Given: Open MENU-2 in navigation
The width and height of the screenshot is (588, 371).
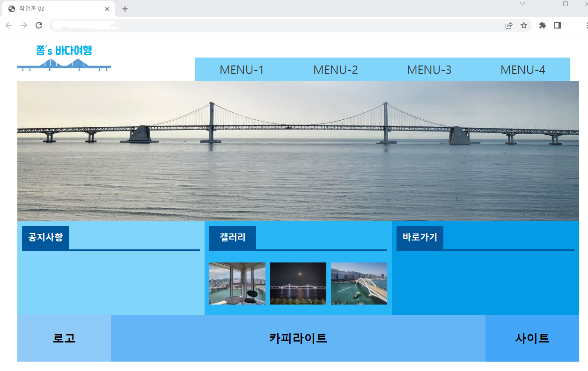Looking at the screenshot, I should coord(336,70).
